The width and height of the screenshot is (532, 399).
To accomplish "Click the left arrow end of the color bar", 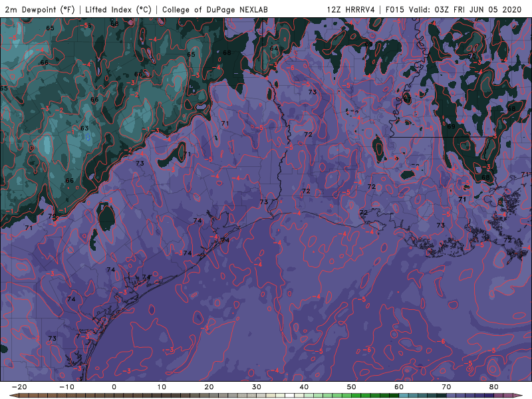I will (x=13, y=396).
